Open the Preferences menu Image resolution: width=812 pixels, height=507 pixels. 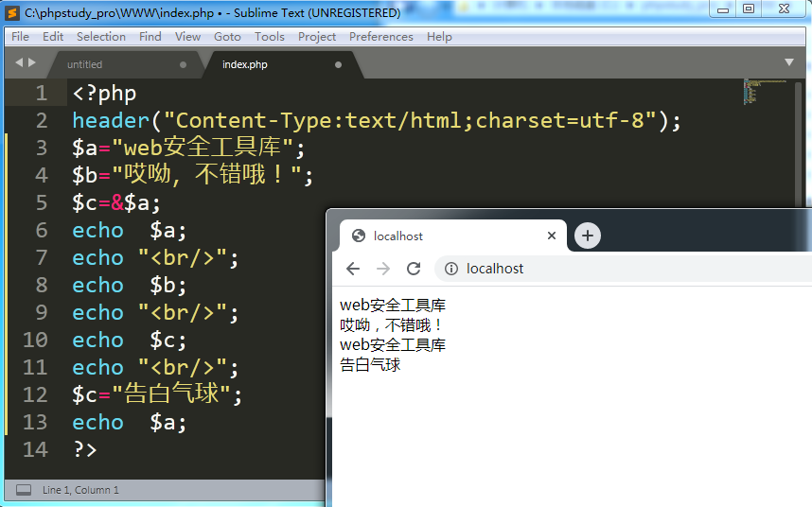pos(381,37)
